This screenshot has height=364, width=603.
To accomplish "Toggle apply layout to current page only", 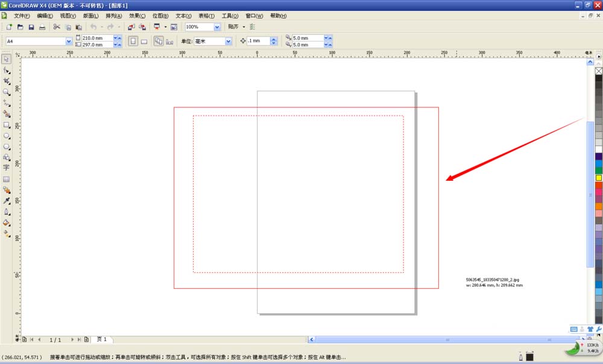I will click(169, 41).
